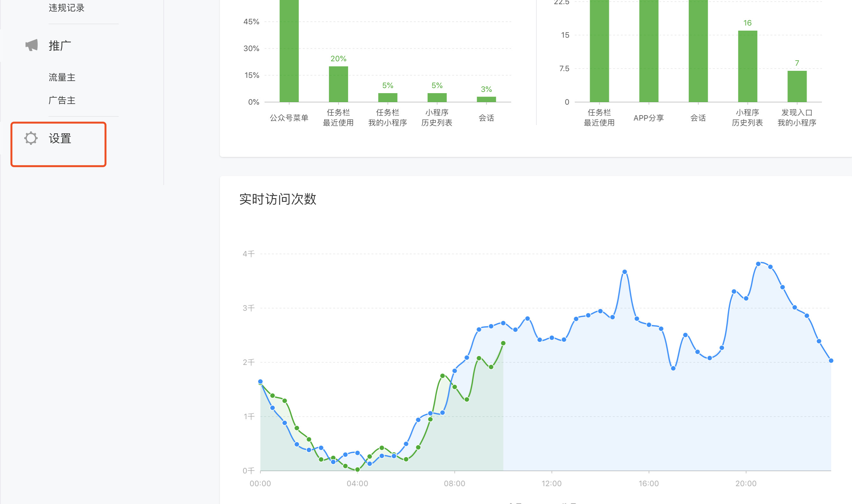Screen dimensions: 852x504
Task: Open the 设置 menu label
Action: (x=60, y=138)
